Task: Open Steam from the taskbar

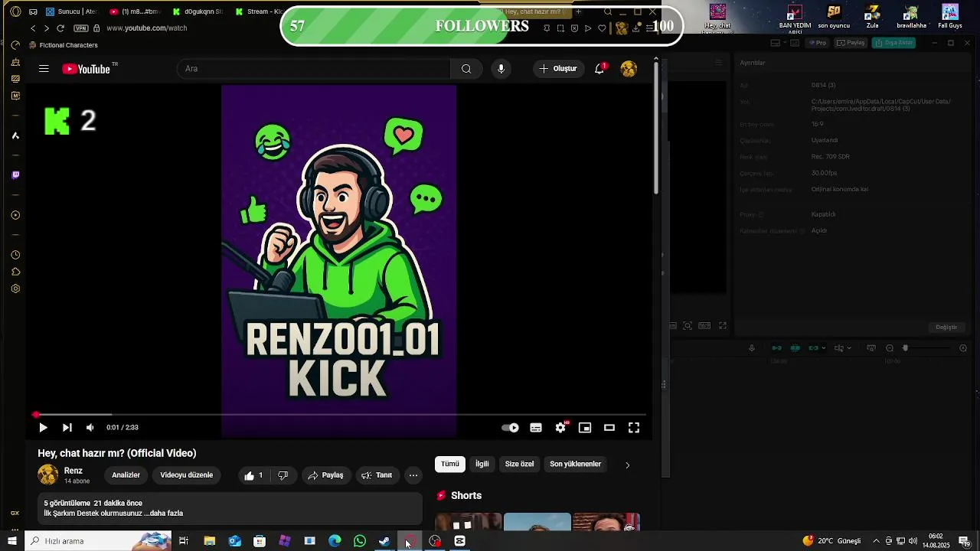Action: click(385, 541)
